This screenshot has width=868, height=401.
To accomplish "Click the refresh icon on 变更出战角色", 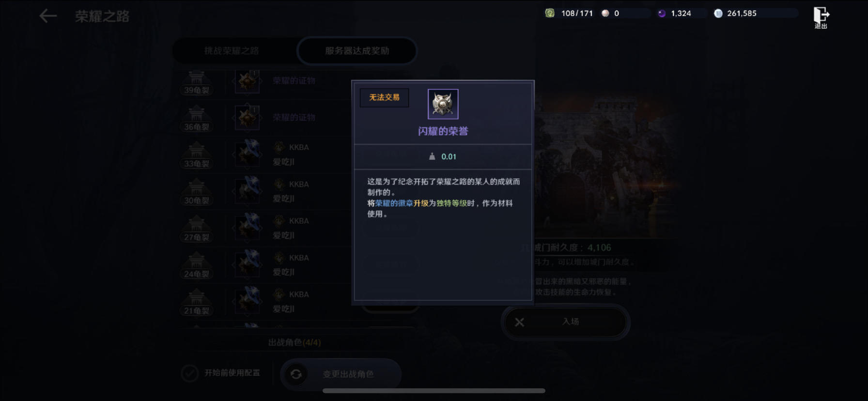I will (x=296, y=374).
